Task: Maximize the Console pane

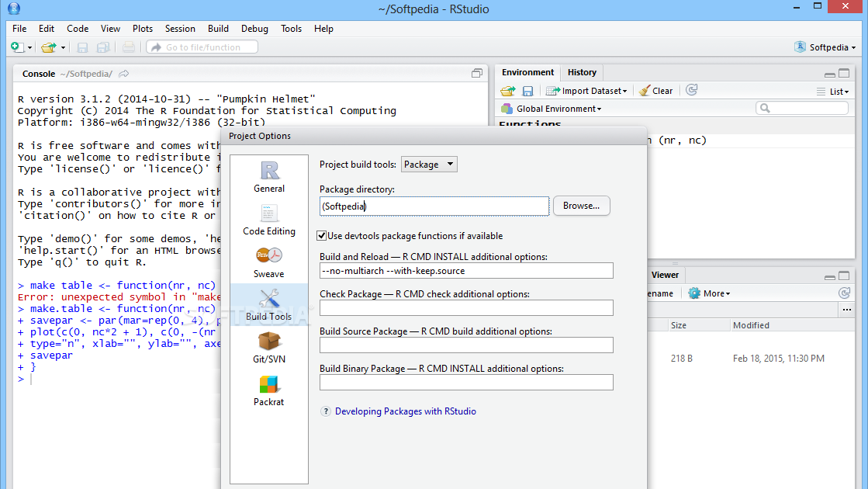Action: 476,73
